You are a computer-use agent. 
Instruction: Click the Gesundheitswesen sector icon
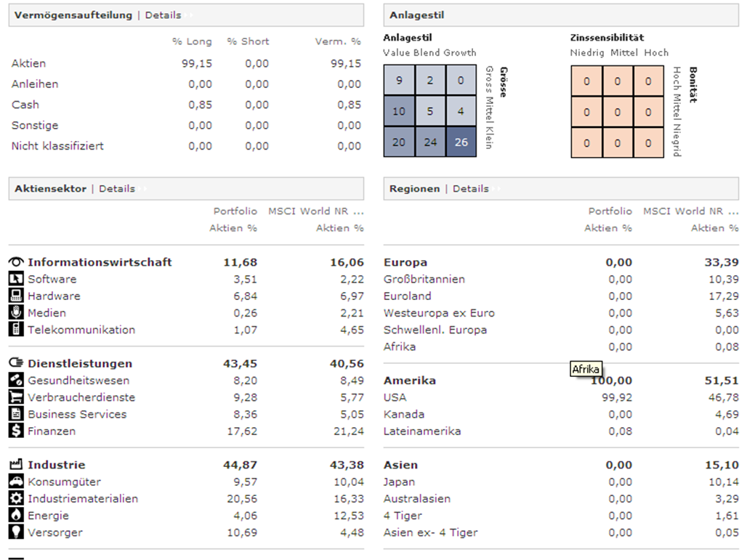point(16,380)
